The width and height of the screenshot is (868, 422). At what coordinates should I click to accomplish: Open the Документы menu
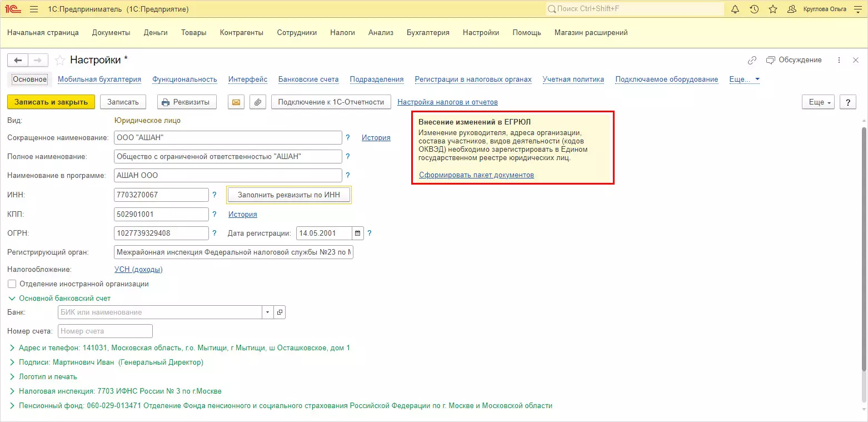[x=111, y=32]
